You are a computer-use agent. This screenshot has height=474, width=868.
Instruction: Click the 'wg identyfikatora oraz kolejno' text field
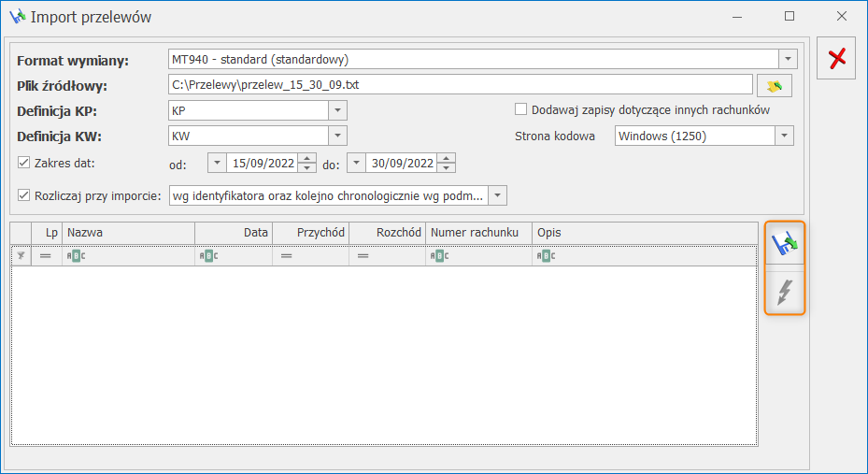(x=329, y=195)
